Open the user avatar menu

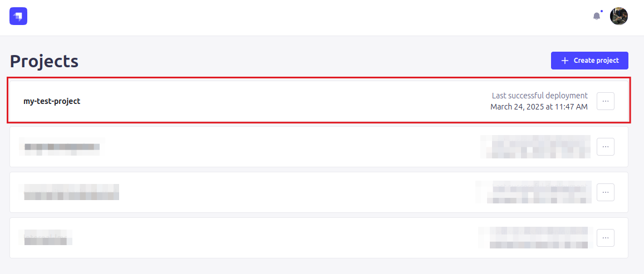[619, 16]
